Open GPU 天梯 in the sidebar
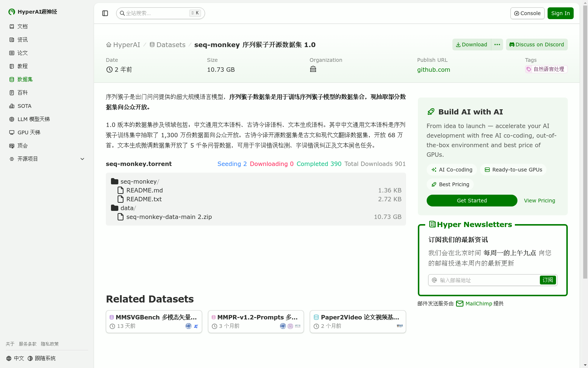 pyautogui.click(x=47, y=132)
